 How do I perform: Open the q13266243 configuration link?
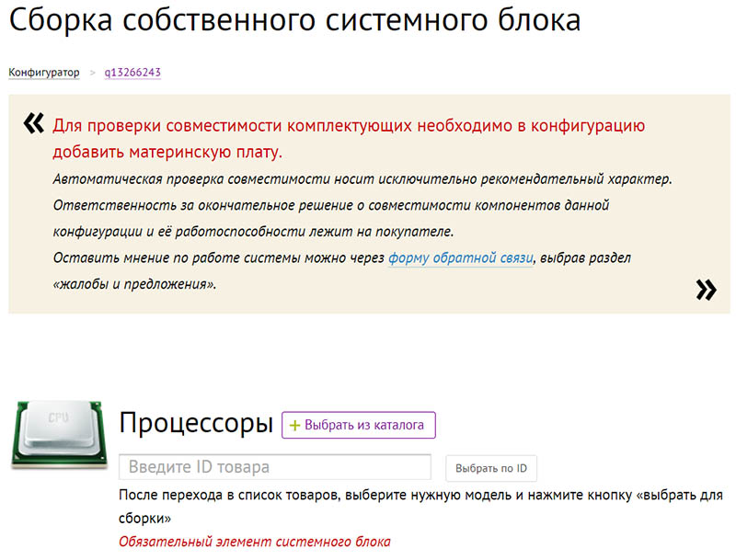[x=132, y=73]
